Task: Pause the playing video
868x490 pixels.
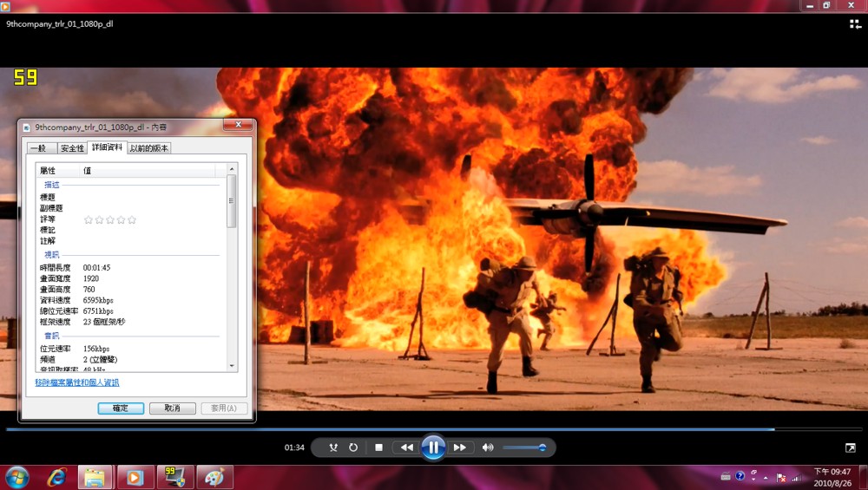Action: click(433, 447)
